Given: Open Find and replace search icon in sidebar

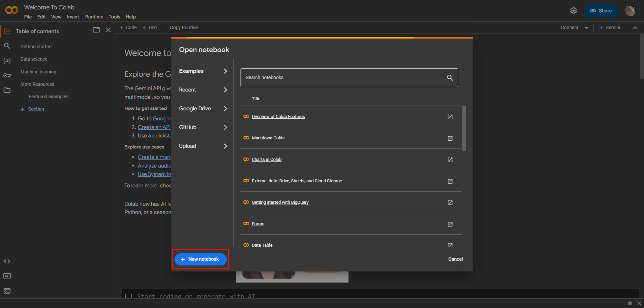Looking at the screenshot, I should coord(7,46).
